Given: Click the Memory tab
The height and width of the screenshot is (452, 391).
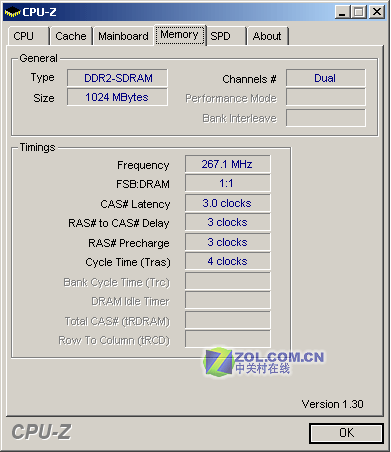Looking at the screenshot, I should tap(180, 35).
